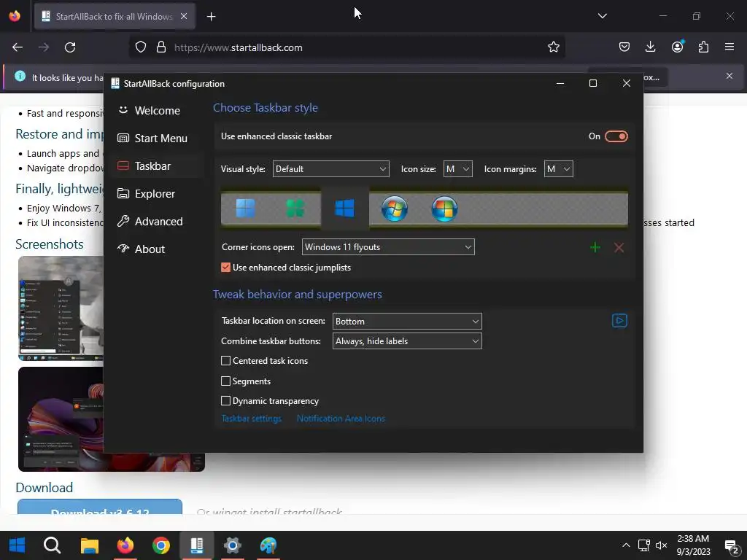Click the Firefox address bar URL
Viewport: 747px width, 560px height.
pos(239,47)
